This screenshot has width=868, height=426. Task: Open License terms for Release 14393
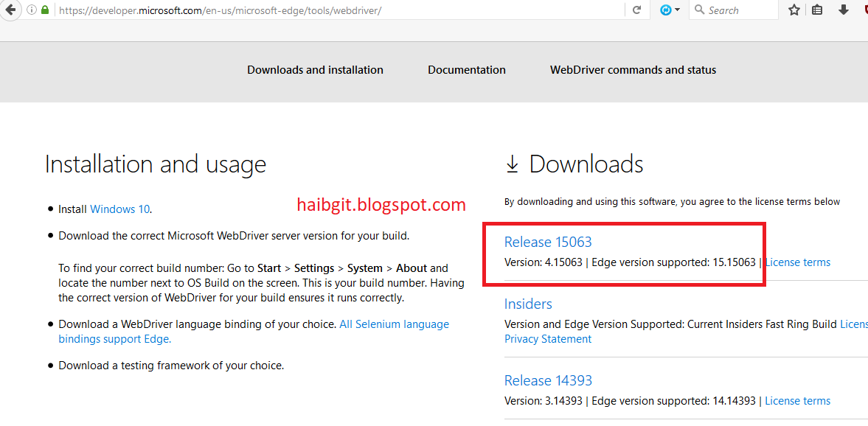(797, 400)
